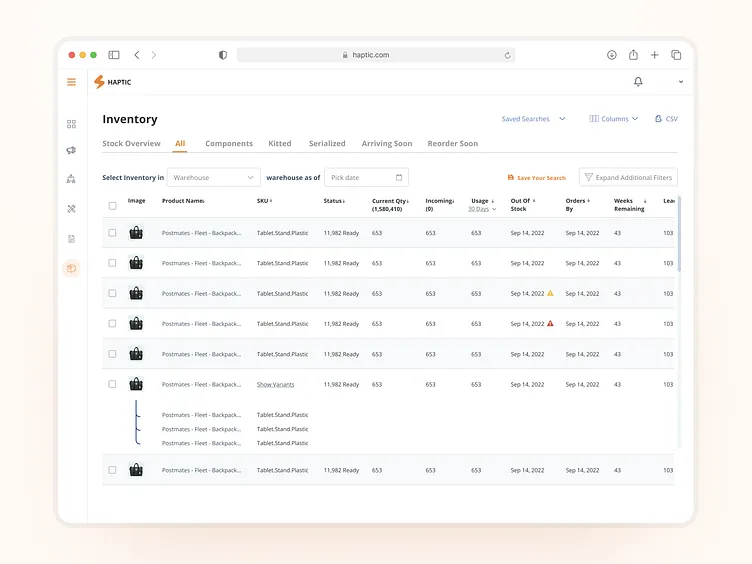Open the tools icon in the sidebar
The width and height of the screenshot is (752, 564).
(71, 209)
